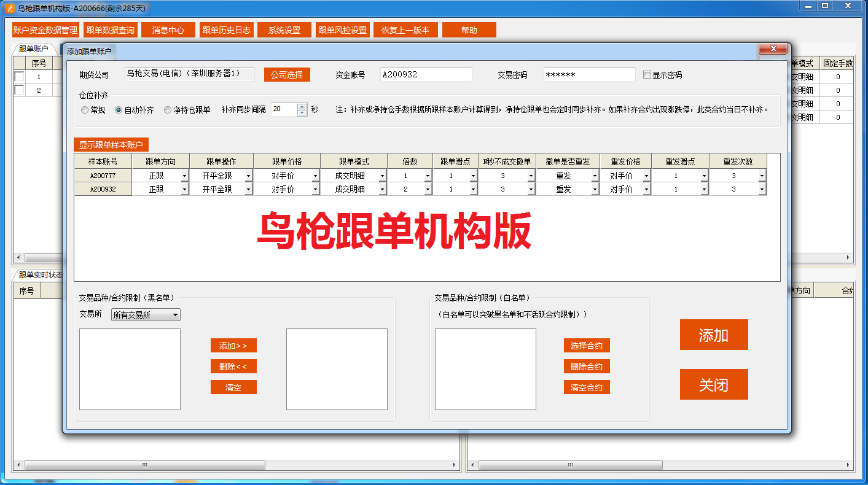Click the whitelist 删除合约 button
This screenshot has height=485, width=868.
[x=587, y=367]
